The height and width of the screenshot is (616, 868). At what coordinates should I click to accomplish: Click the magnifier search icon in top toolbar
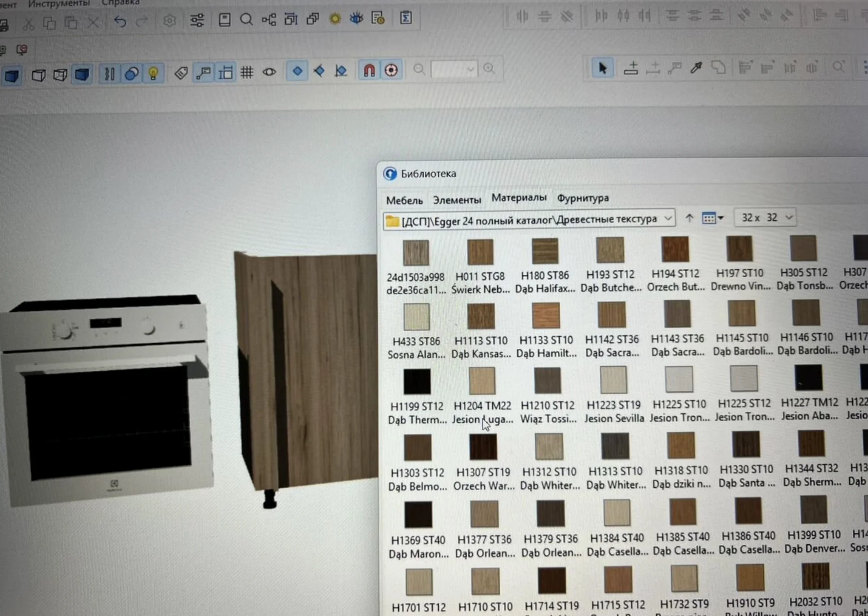pyautogui.click(x=246, y=19)
